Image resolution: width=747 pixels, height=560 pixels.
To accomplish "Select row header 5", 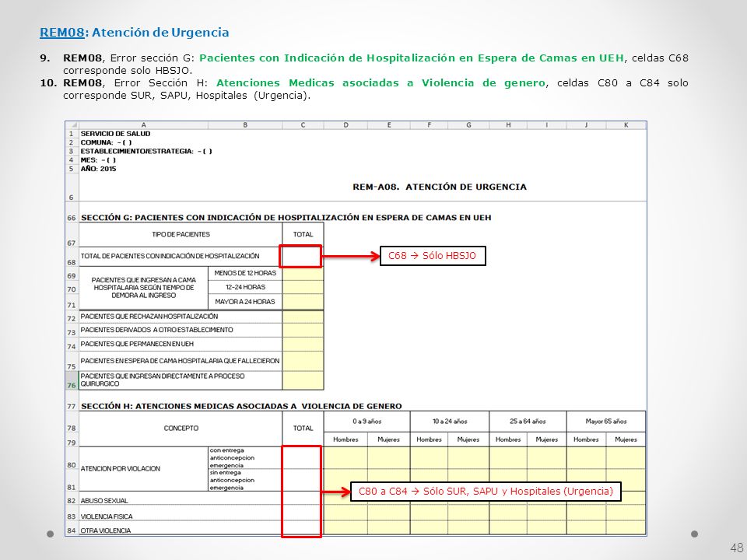I will 72,169.
